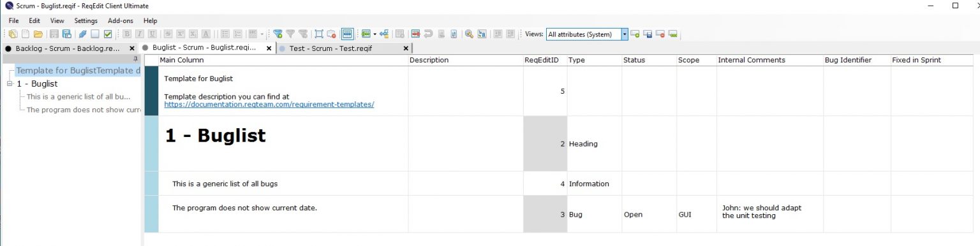980x246 pixels.
Task: Open the documentation.reqteam.com templates link
Action: point(269,105)
